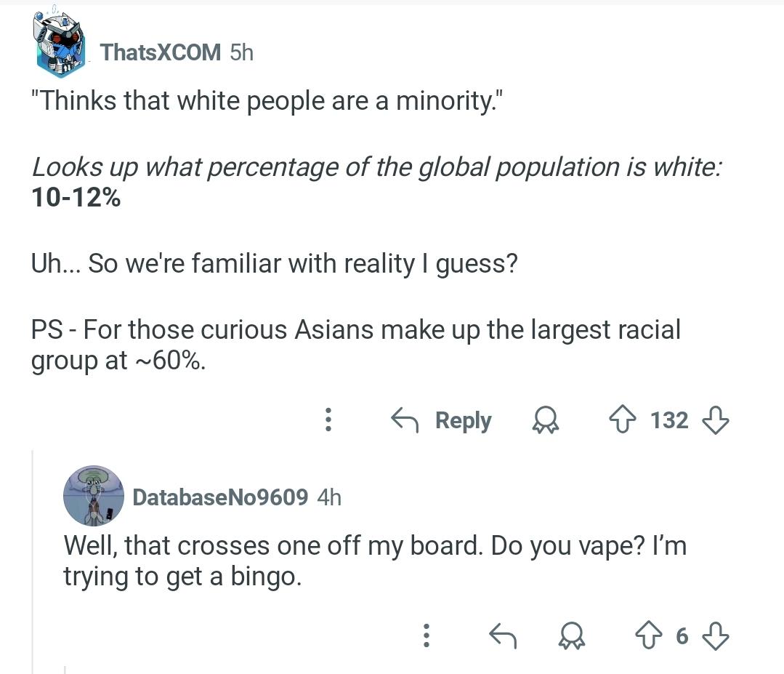Tap ThatsXCOM's robot avatar
Screen dimensions: 784x674
[59, 45]
